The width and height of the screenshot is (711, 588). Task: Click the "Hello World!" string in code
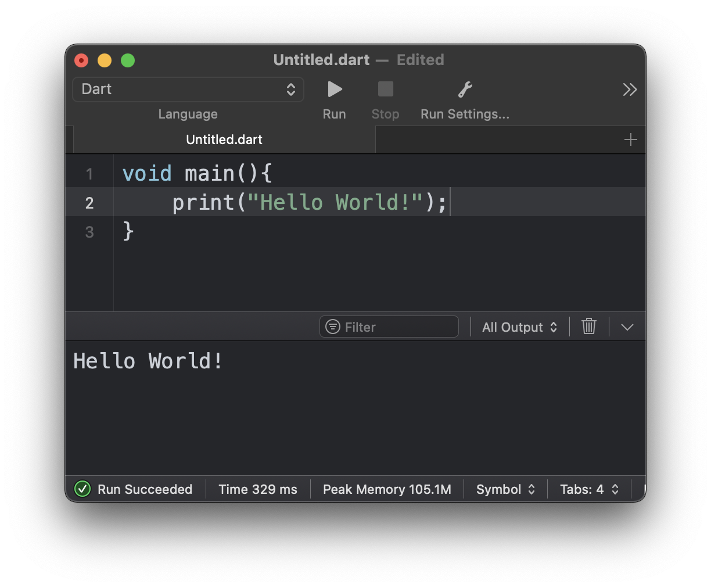tap(335, 202)
